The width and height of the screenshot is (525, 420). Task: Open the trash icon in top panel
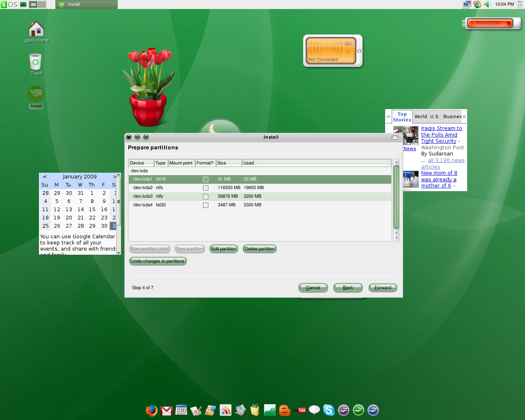pyautogui.click(x=520, y=5)
